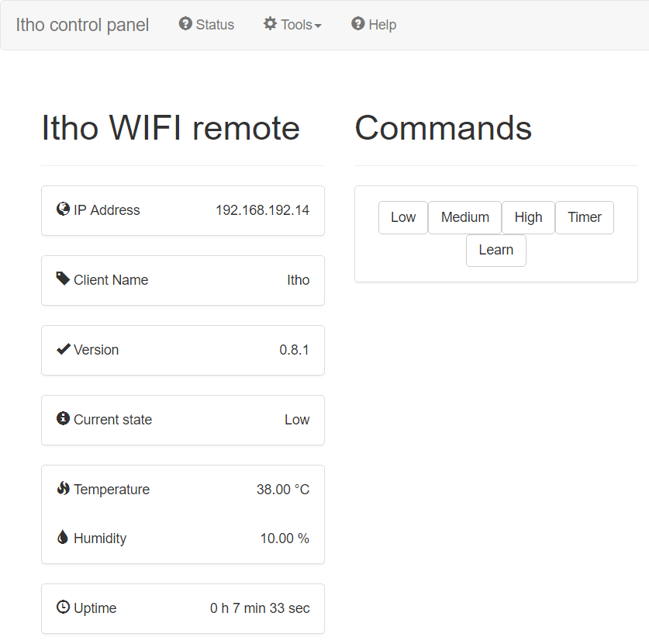649x644 pixels.
Task: Switch the fan to High
Action: (x=528, y=217)
